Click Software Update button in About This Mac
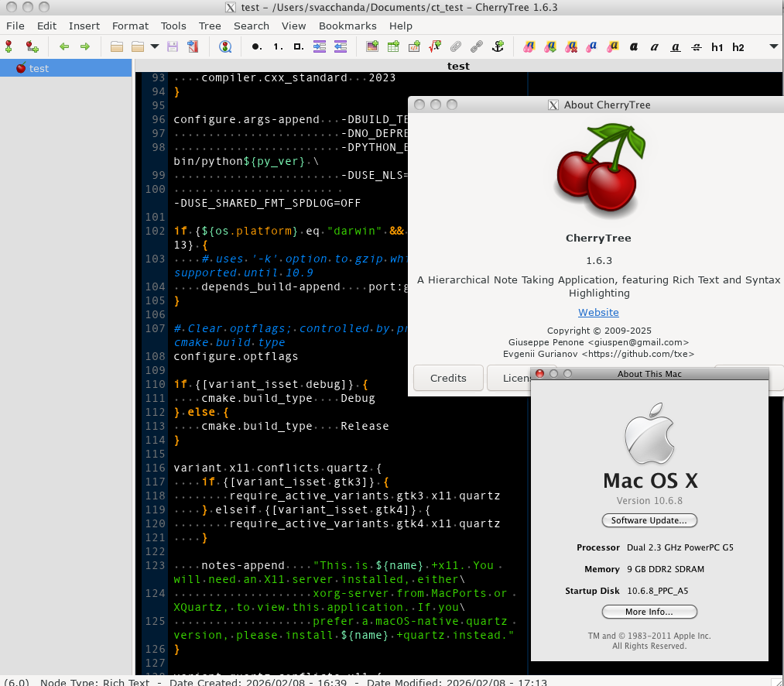The height and width of the screenshot is (686, 784). 649,520
